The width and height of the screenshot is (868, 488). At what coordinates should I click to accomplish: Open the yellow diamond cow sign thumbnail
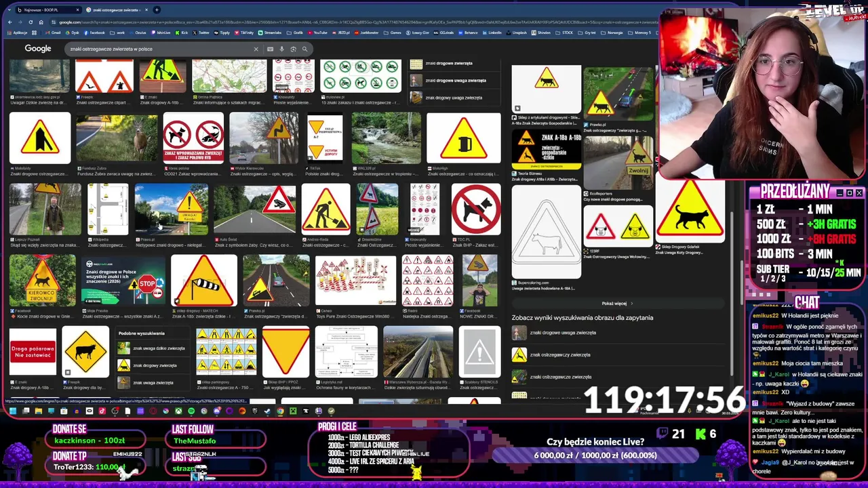[x=85, y=352]
